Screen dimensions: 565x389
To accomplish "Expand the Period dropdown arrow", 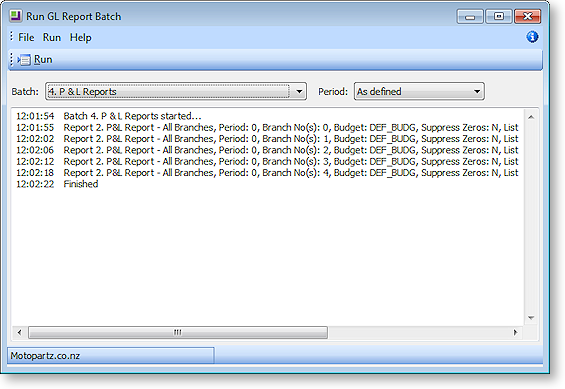I will tap(477, 91).
